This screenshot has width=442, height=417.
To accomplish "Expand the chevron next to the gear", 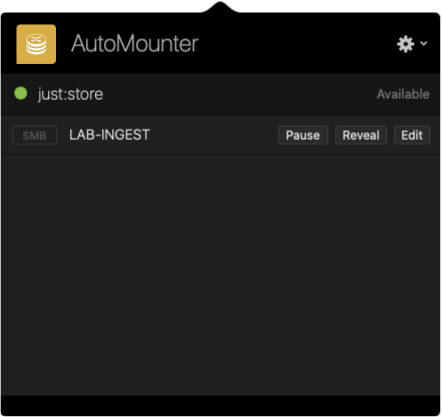I will click(x=423, y=43).
